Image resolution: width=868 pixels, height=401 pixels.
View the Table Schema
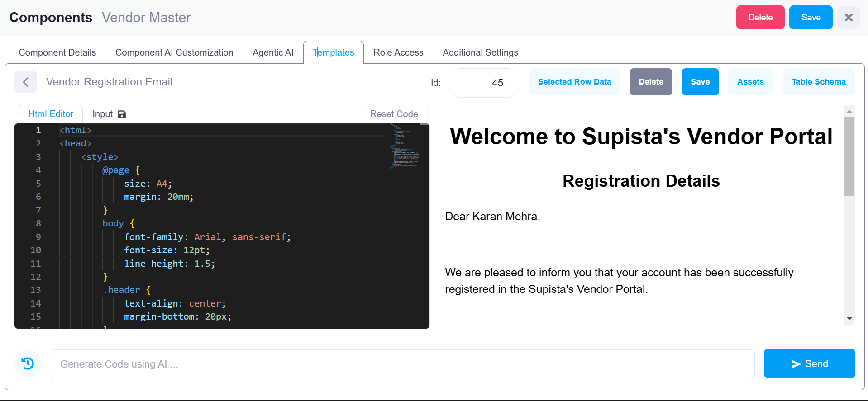tap(819, 82)
